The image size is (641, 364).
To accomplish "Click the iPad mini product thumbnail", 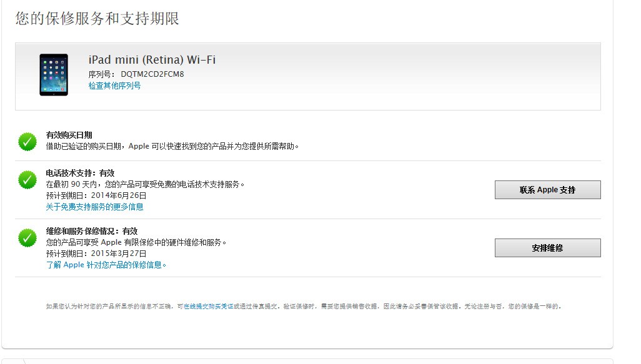I will coord(54,75).
